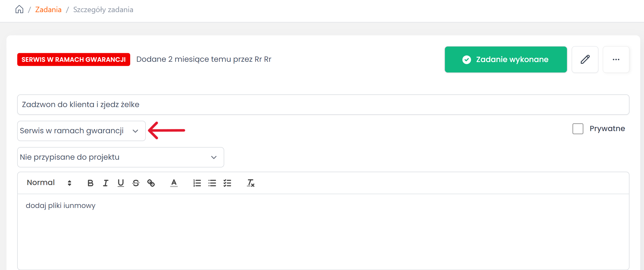Toggle underline formatting

point(121,183)
